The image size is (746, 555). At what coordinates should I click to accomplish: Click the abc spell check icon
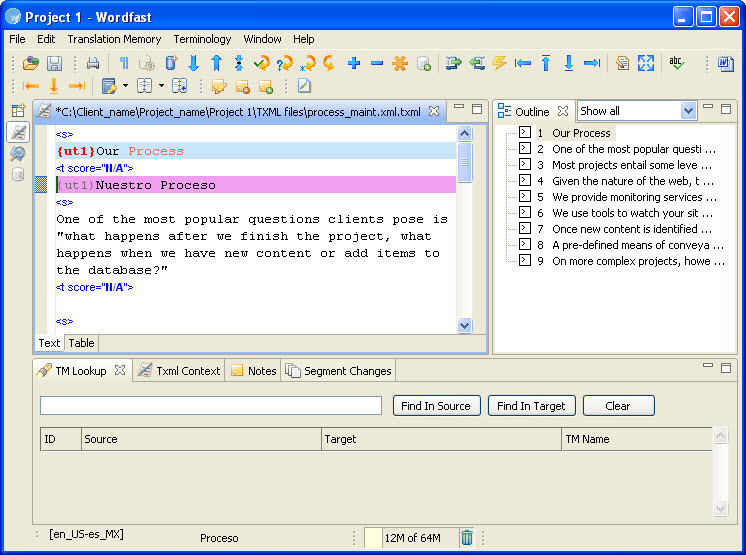(677, 63)
